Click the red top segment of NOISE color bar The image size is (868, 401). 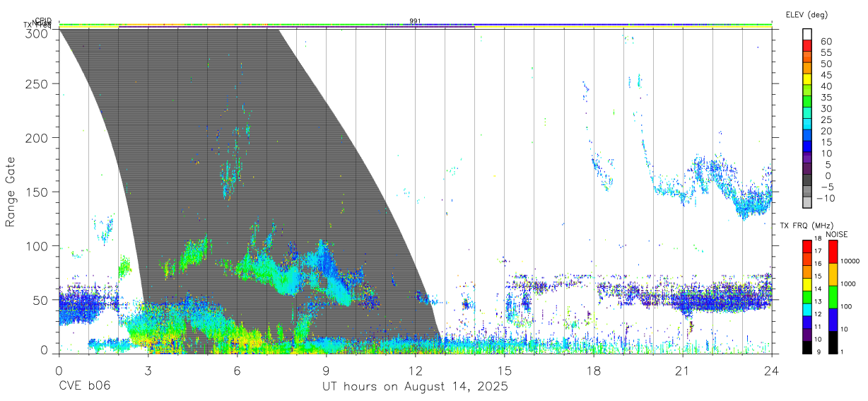click(x=833, y=251)
